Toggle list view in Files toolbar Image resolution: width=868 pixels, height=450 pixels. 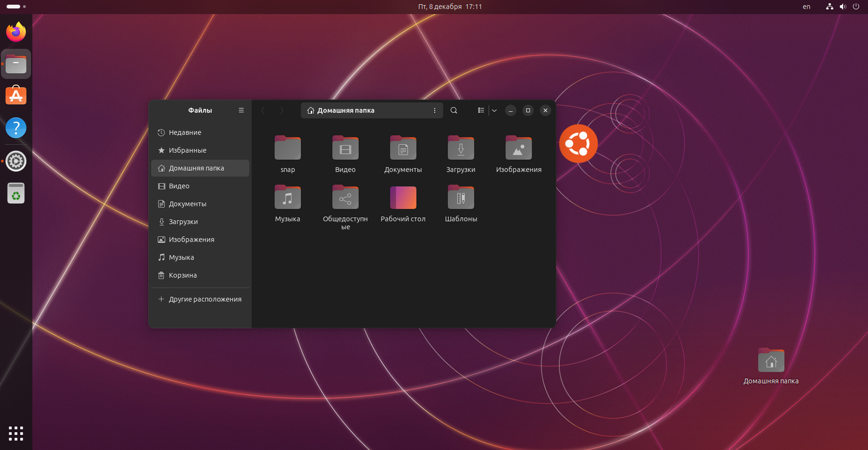[481, 111]
